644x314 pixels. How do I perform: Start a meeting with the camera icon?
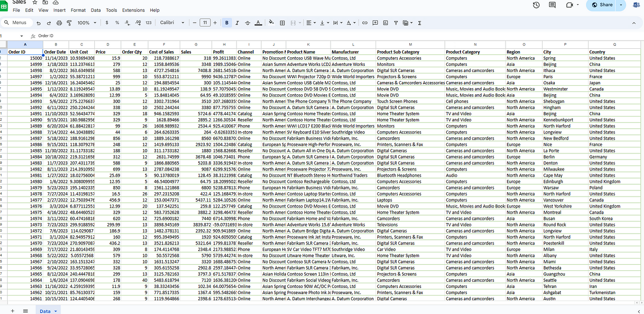coord(569,5)
